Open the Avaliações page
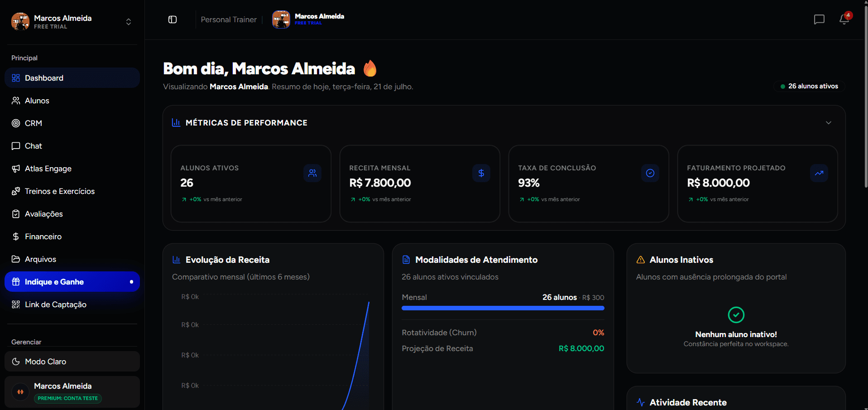The height and width of the screenshot is (410, 868). 72,214
